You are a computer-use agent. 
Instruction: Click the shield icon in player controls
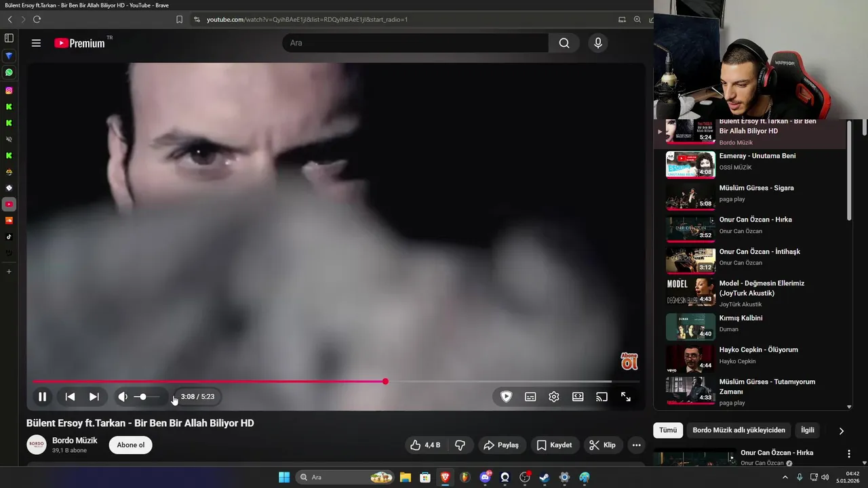pyautogui.click(x=507, y=396)
